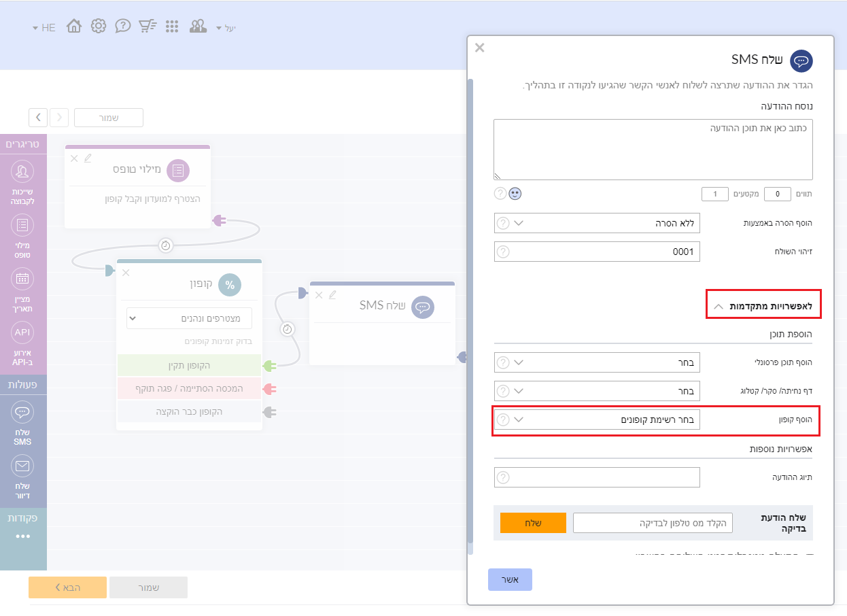This screenshot has height=616, width=847.
Task: Click the test phone number field
Action: (653, 523)
